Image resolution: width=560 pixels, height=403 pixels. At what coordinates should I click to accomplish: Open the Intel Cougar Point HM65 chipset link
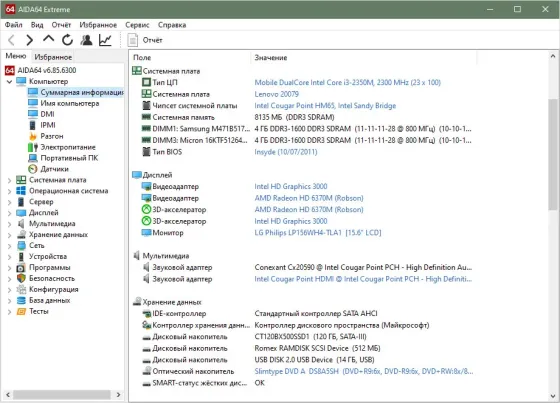click(x=325, y=105)
